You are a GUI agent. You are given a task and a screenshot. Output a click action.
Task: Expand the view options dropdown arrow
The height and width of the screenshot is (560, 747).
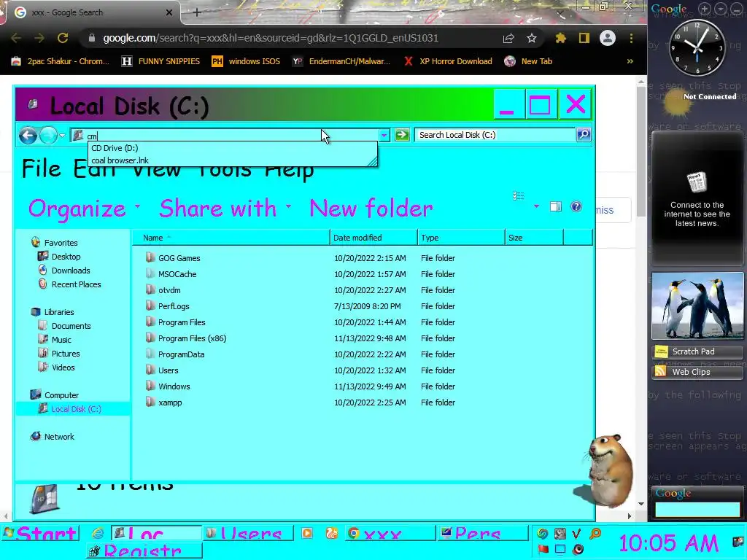point(536,206)
